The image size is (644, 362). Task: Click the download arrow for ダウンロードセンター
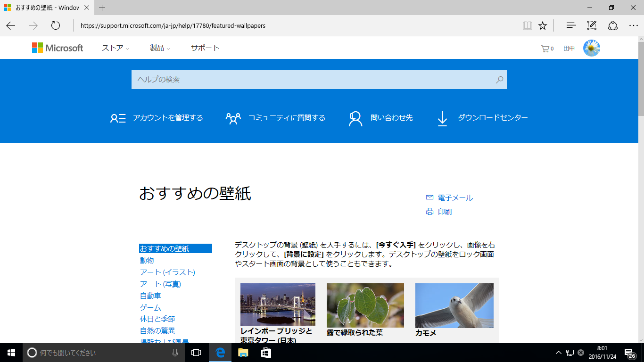tap(442, 118)
